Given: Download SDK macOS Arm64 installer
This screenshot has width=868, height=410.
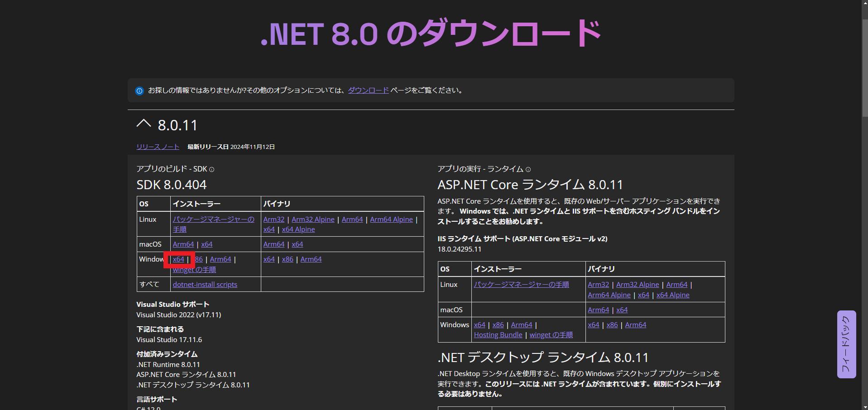Looking at the screenshot, I should 183,244.
